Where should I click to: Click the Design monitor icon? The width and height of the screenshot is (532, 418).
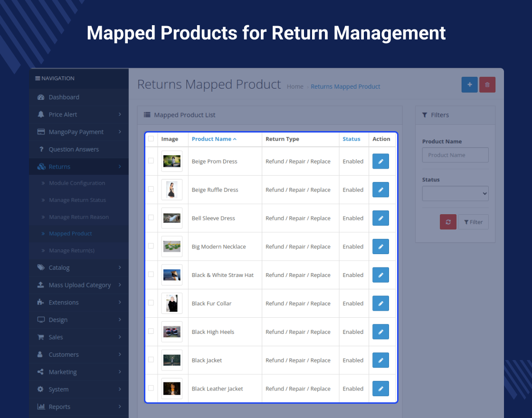pyautogui.click(x=41, y=320)
